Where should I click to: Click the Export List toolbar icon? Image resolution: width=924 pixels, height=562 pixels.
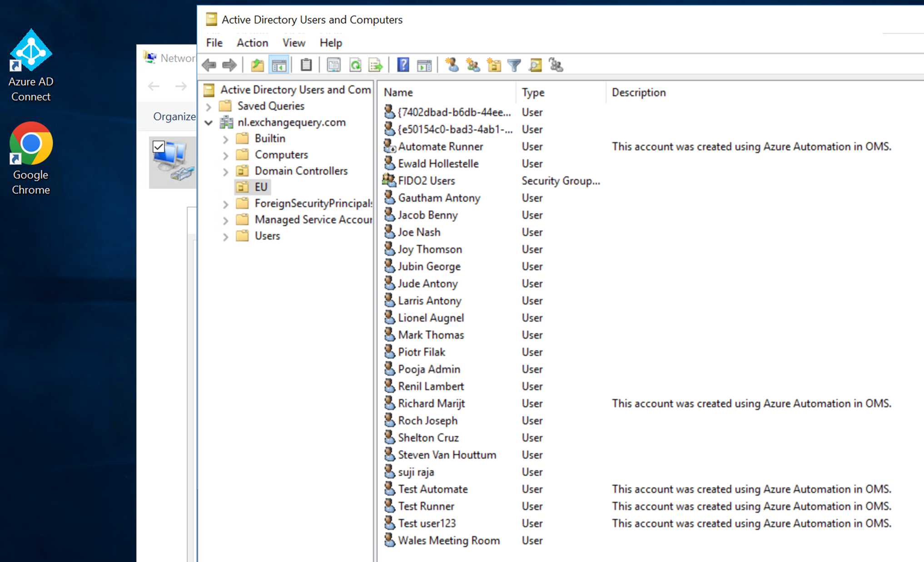pos(376,65)
